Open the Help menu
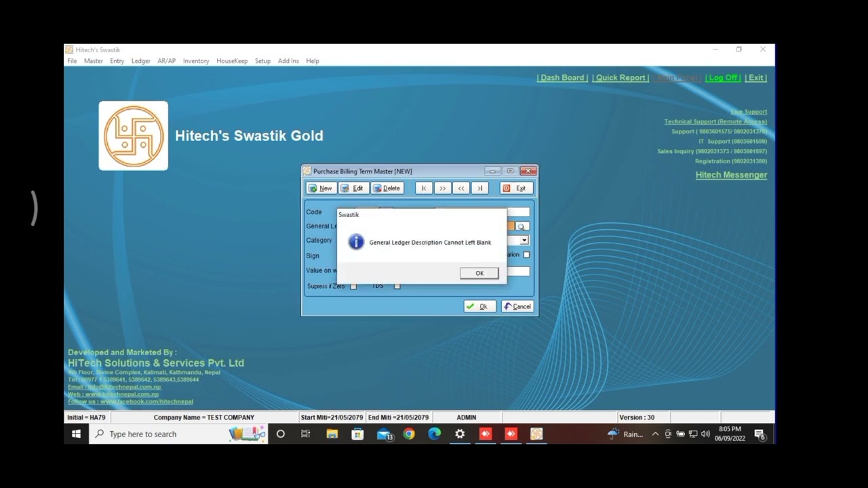Viewport: 868px width, 488px height. pos(313,61)
